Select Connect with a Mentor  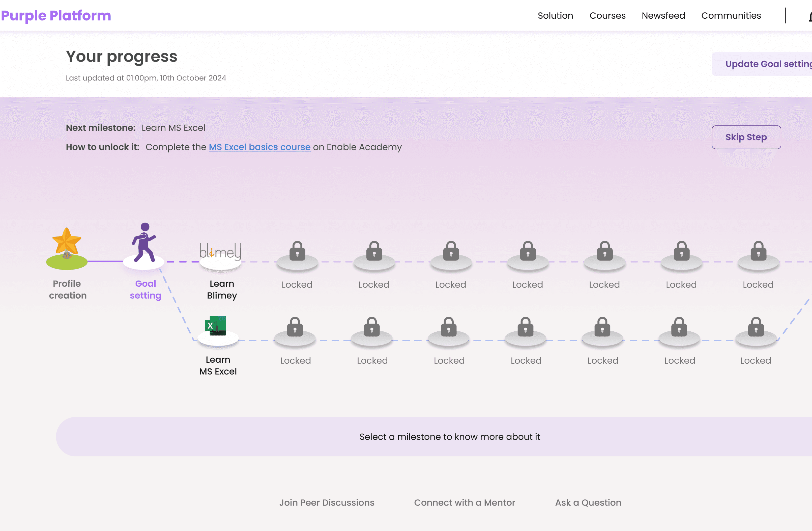tap(464, 502)
